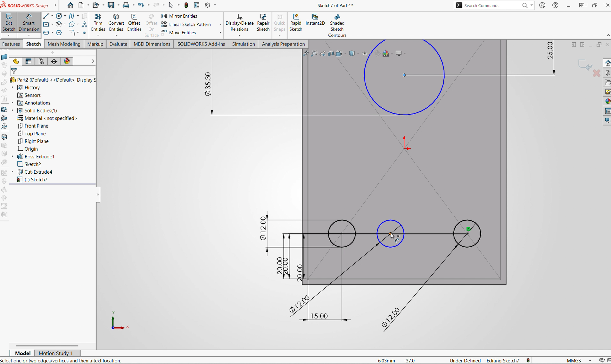This screenshot has height=364, width=611.
Task: Toggle Instant2D mode
Action: [315, 20]
